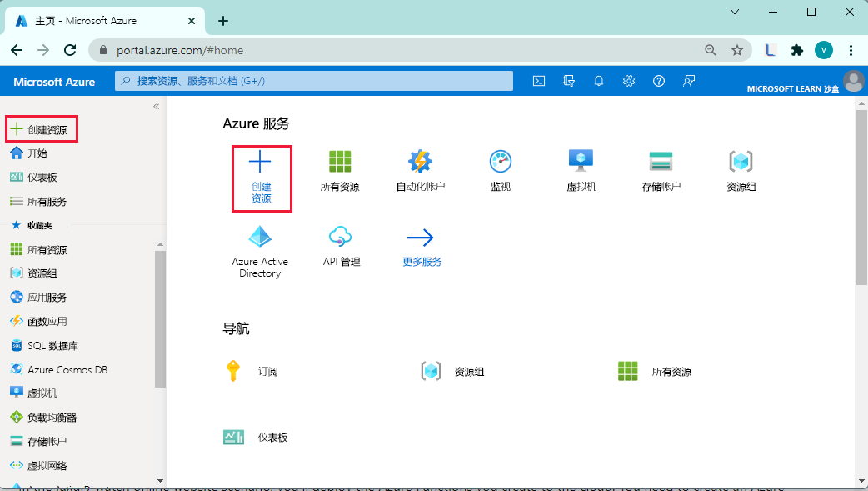Viewport: 868px width, 491px height.
Task: Open 存储帐户 in the sidebar
Action: tap(39, 441)
